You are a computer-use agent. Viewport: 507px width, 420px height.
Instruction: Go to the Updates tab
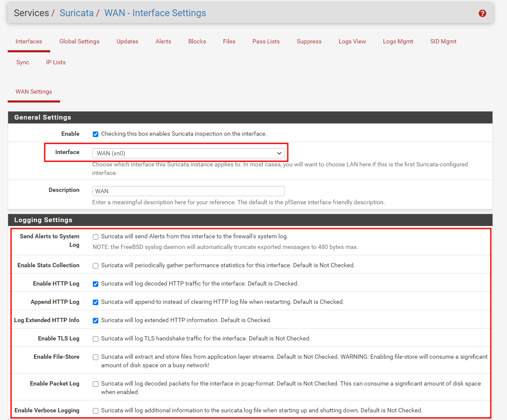(x=127, y=41)
